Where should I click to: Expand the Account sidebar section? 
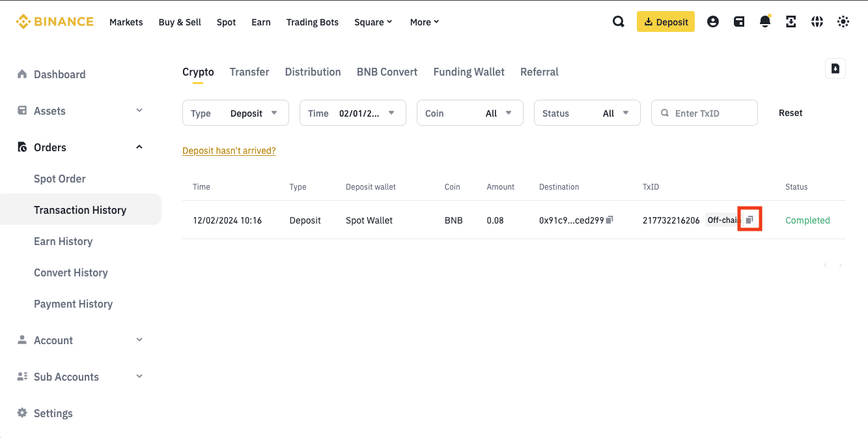coord(139,340)
